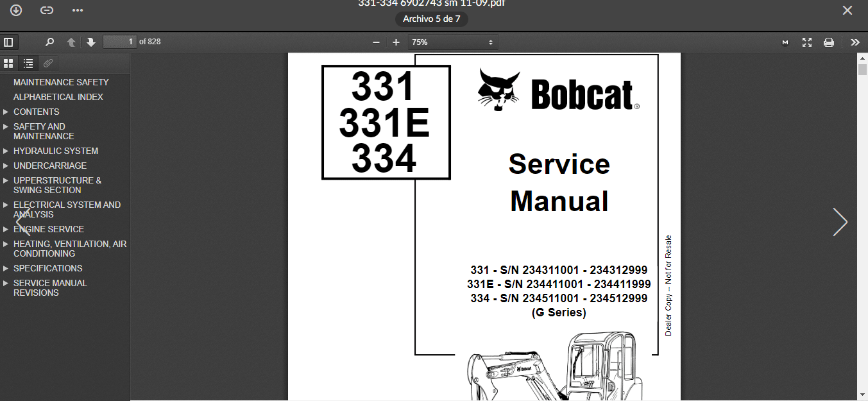Click the 331 331E 334 model box
Screen dimensions: 868x401
(x=386, y=123)
